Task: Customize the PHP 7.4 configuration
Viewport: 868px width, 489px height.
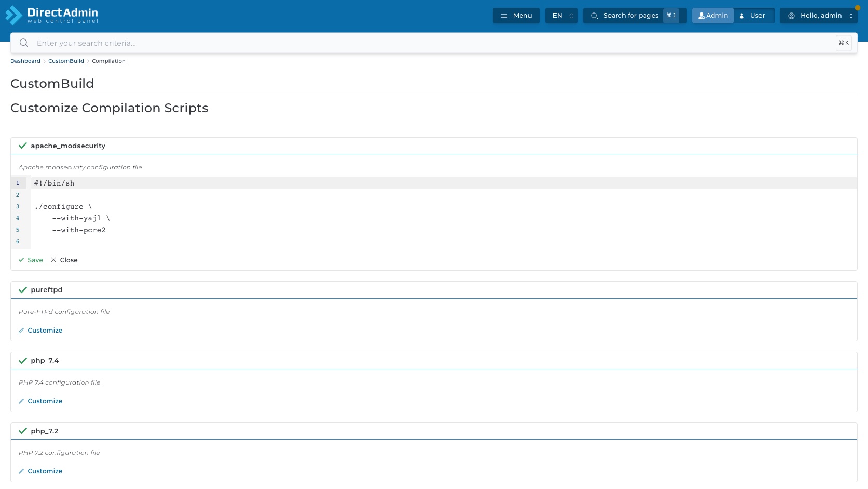Action: click(x=40, y=401)
